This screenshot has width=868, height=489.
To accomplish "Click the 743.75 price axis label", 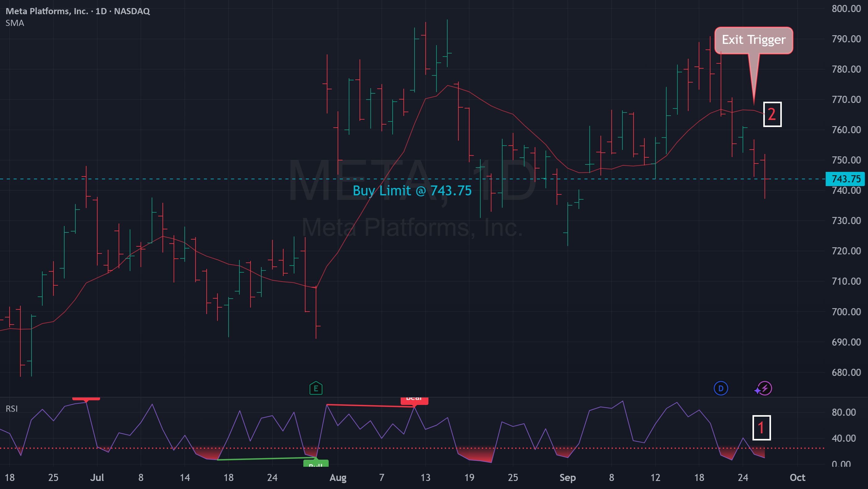I will pos(846,179).
